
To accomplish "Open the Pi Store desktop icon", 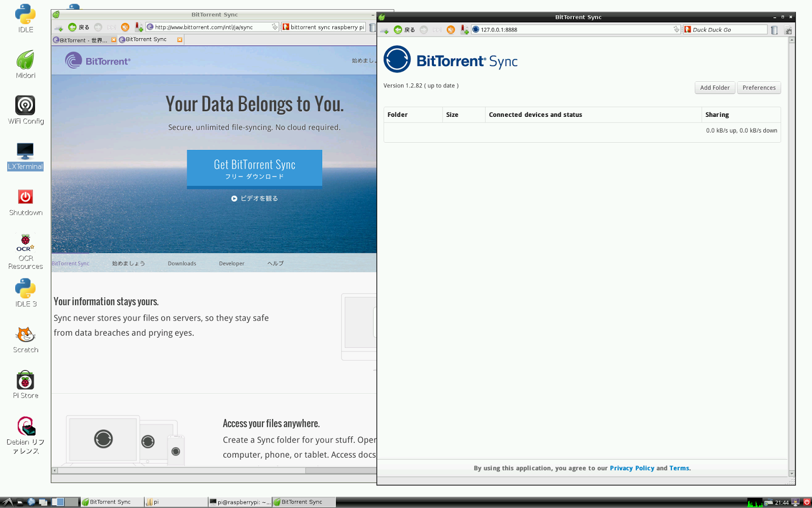I will point(25,385).
